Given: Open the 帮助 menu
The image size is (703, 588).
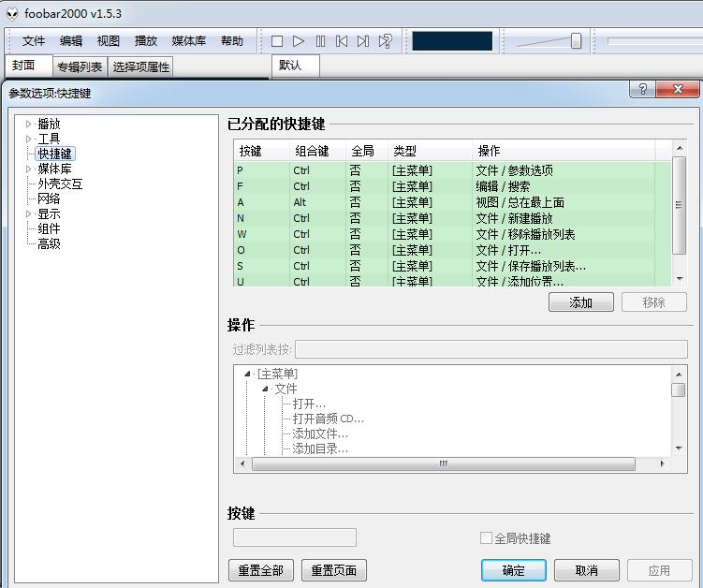Looking at the screenshot, I should click(x=232, y=41).
